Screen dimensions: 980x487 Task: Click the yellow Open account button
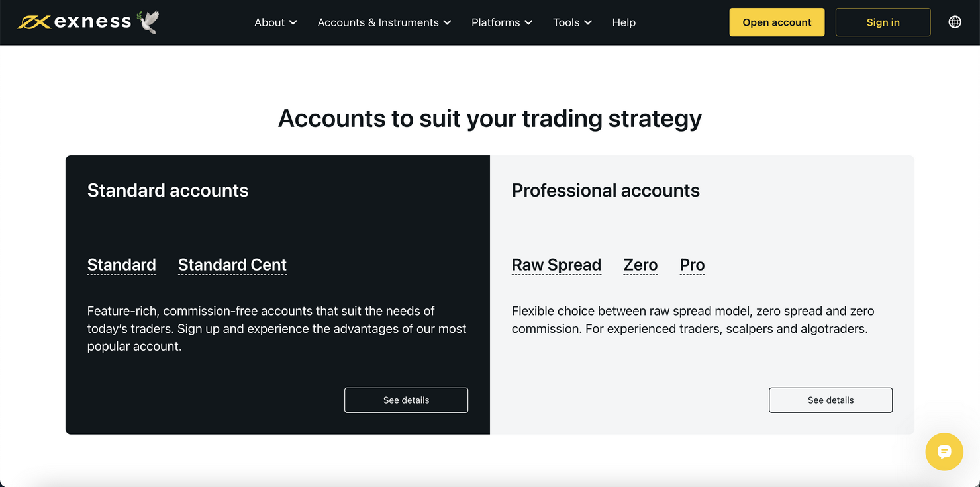coord(776,22)
